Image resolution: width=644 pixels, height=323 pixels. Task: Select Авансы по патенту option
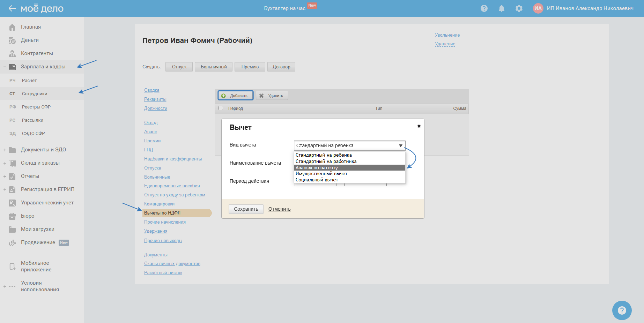click(349, 168)
